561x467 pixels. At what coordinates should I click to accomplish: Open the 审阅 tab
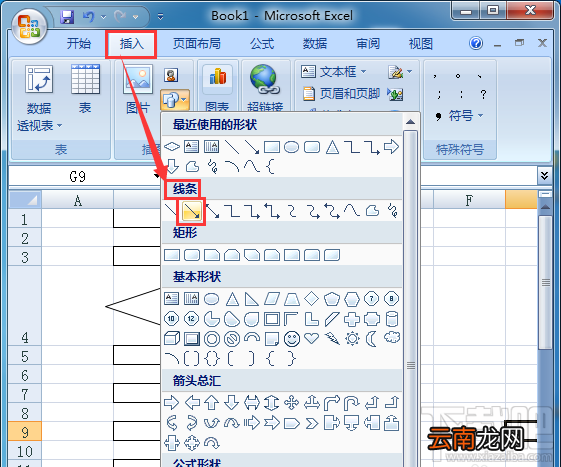[368, 44]
